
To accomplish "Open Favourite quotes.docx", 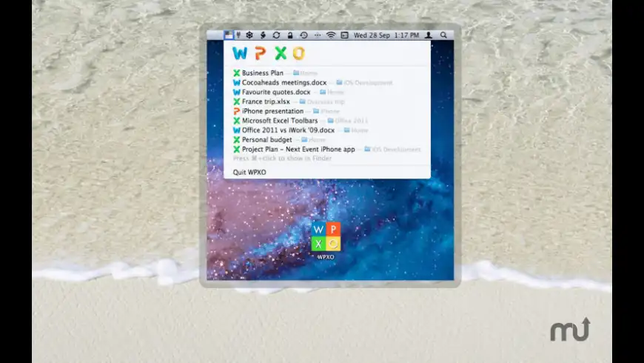I will pyautogui.click(x=276, y=92).
